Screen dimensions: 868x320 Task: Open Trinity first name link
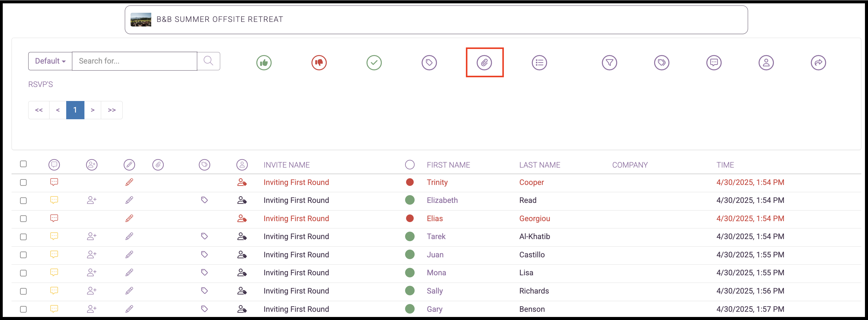point(437,182)
